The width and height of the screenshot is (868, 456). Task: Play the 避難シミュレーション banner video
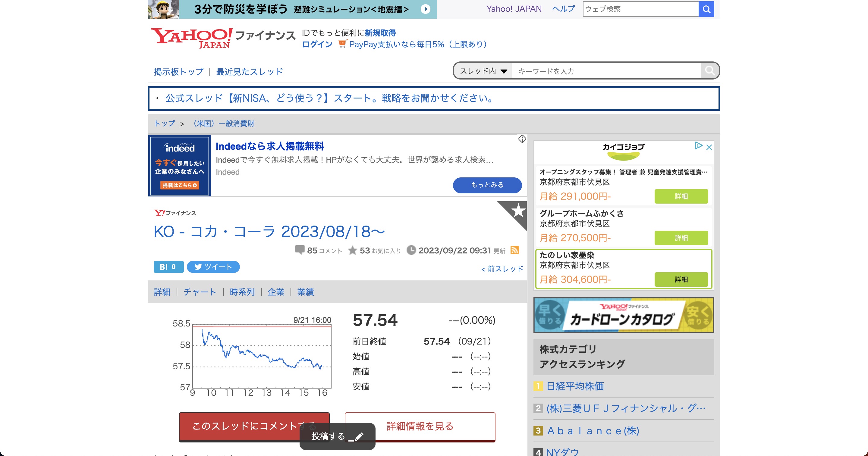[x=426, y=9]
